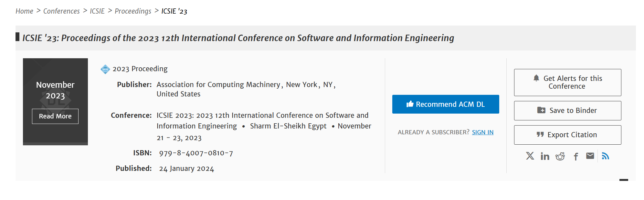
Task: Open Save to Binder
Action: pyautogui.click(x=567, y=111)
